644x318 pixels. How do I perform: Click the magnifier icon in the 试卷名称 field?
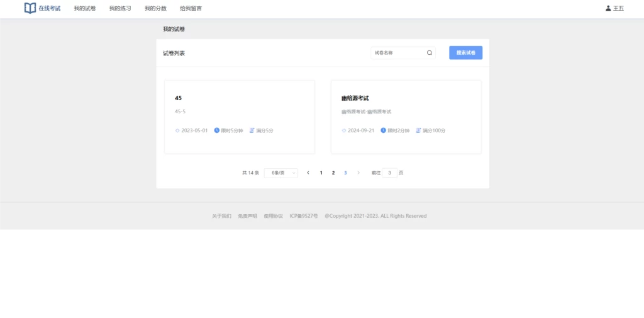(430, 53)
